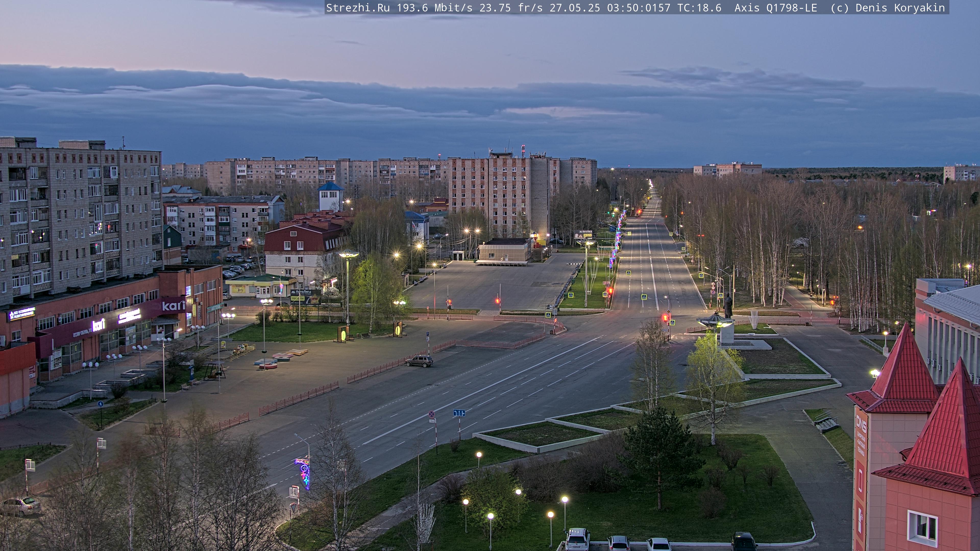Click the "Axis Q1798-LE" camera model text
Screen dimensions: 980x551
(776, 8)
